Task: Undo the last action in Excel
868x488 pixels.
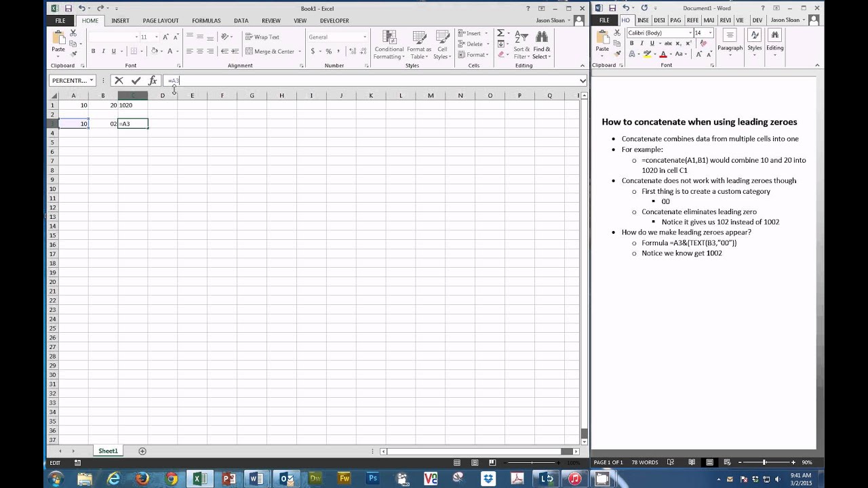Action: pos(82,8)
